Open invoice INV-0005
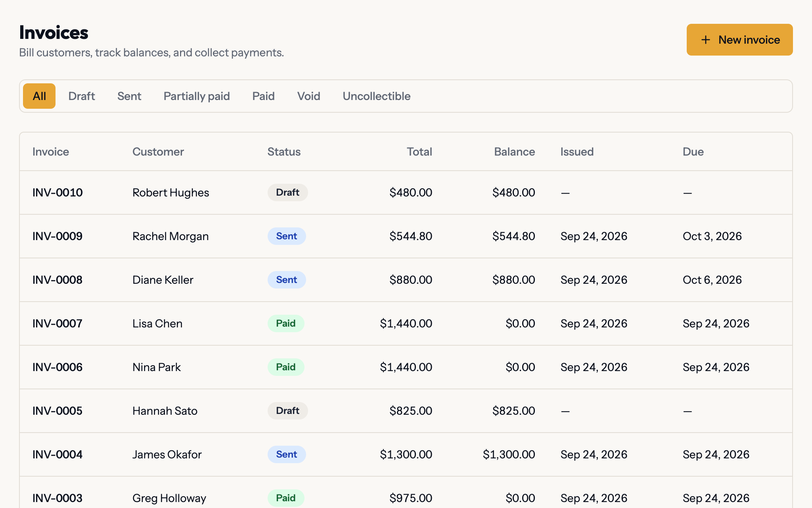Image resolution: width=812 pixels, height=508 pixels. [x=57, y=411]
